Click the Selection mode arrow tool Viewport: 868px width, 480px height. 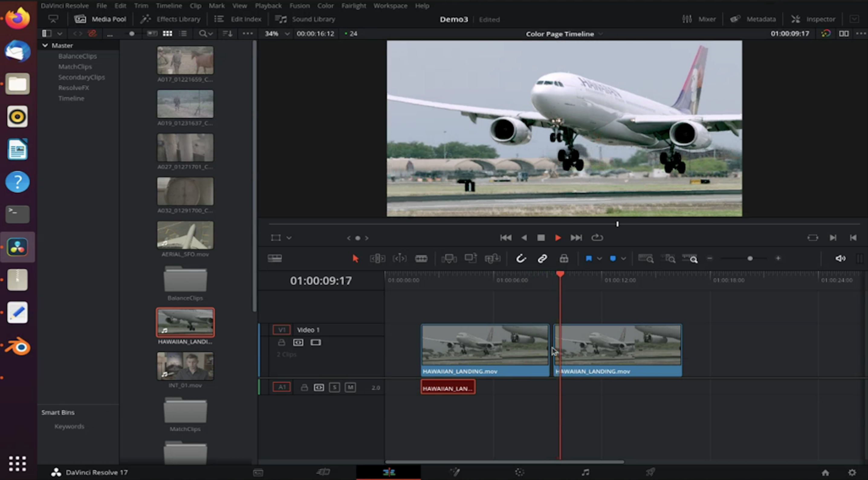(x=355, y=258)
